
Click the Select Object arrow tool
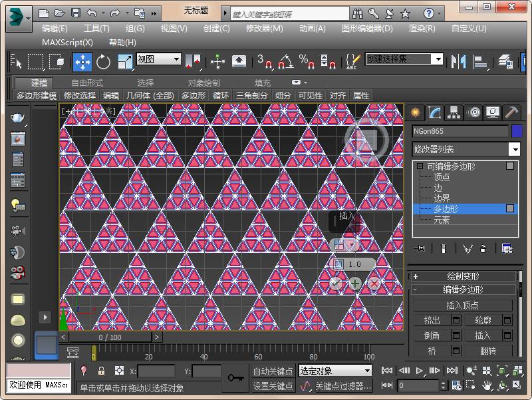click(16, 62)
